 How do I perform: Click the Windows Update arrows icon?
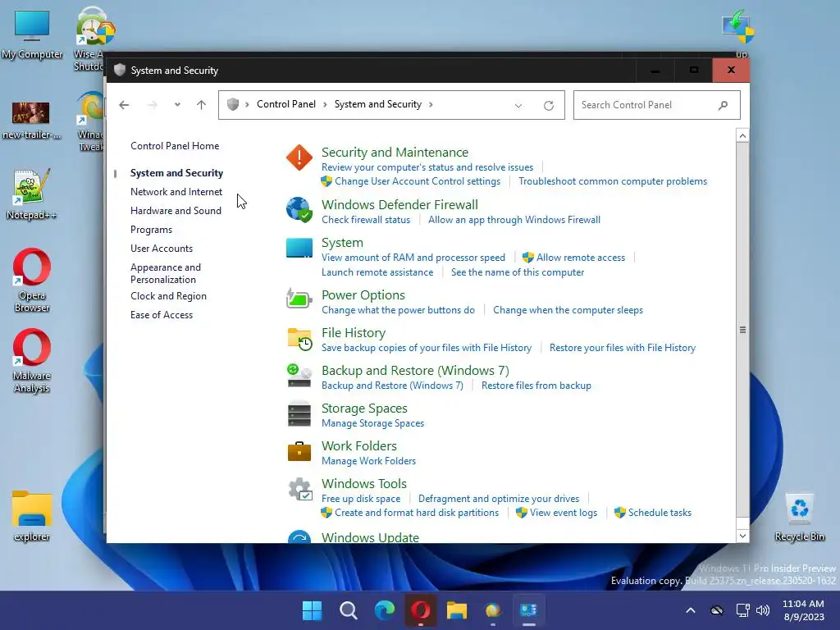pos(299,536)
